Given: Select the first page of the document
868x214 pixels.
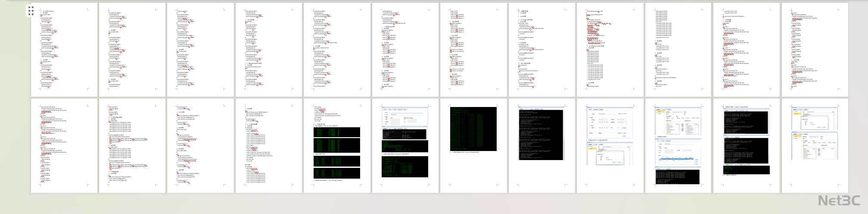Looking at the screenshot, I should tap(64, 49).
